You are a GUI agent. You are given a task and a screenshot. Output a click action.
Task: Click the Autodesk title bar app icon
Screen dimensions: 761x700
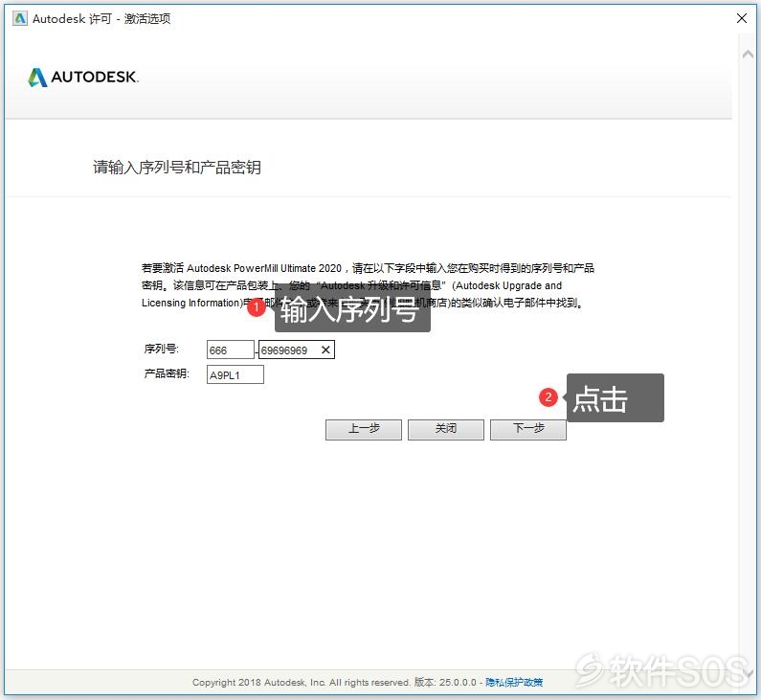[x=20, y=18]
